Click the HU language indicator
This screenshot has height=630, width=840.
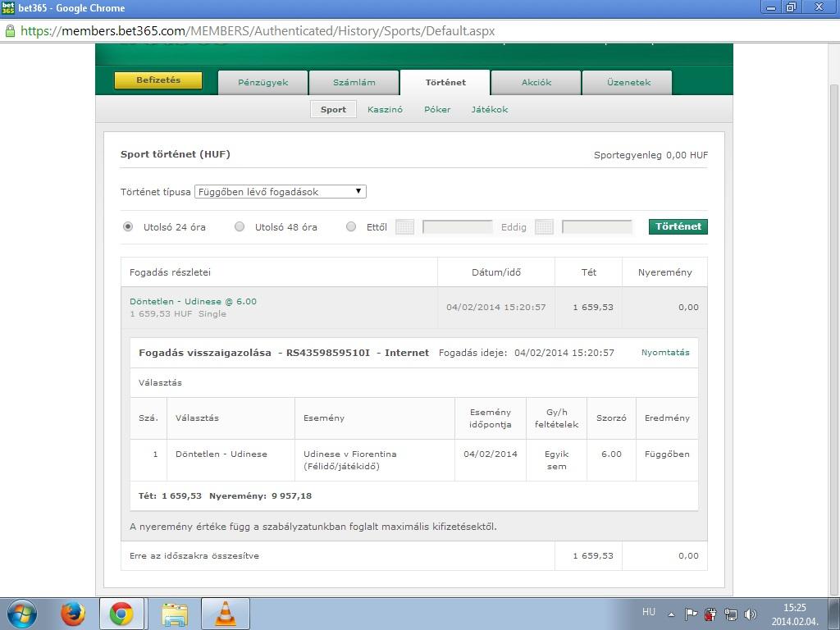click(x=648, y=612)
